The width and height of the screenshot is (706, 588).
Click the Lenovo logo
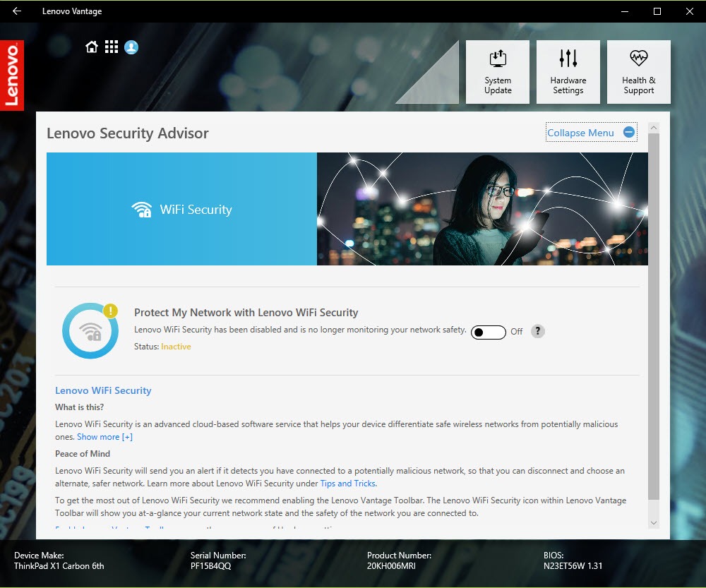tap(12, 76)
